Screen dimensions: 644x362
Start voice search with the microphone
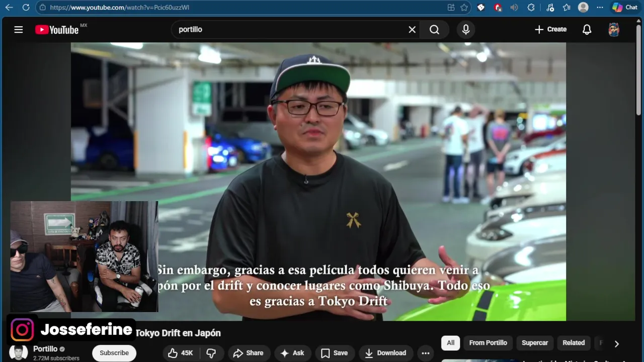pos(466,30)
